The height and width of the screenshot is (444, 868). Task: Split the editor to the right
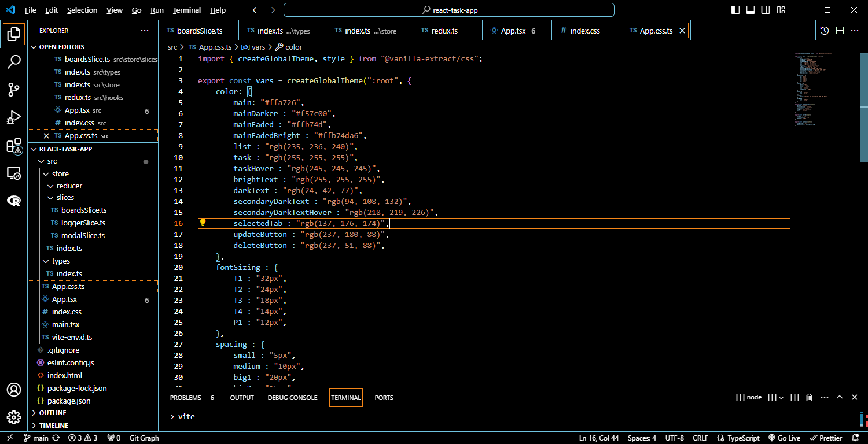[840, 31]
